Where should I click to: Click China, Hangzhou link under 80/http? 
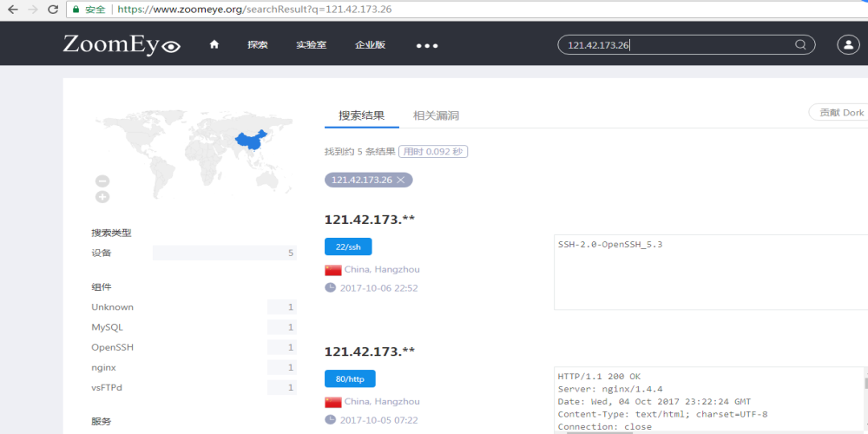(382, 402)
